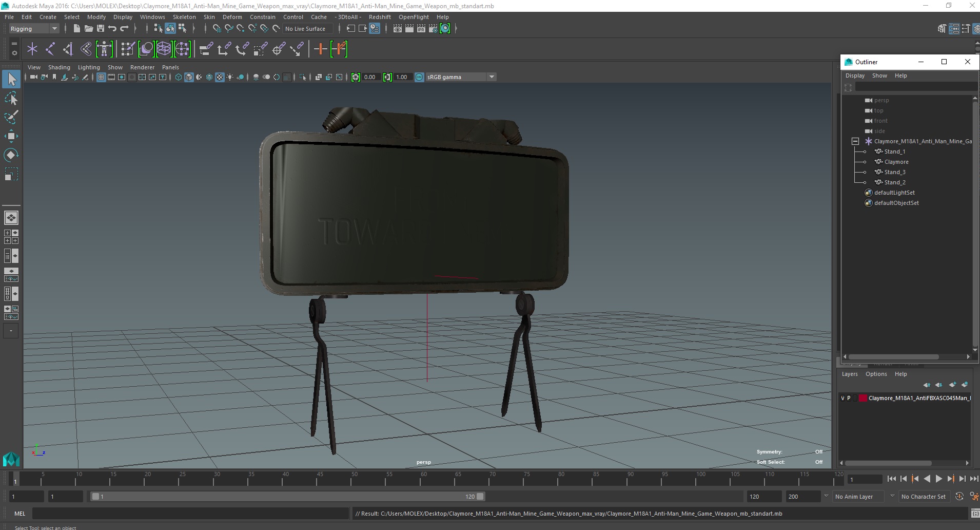Toggle playback P box on Claymore layer
This screenshot has height=530, width=980.
pos(849,398)
